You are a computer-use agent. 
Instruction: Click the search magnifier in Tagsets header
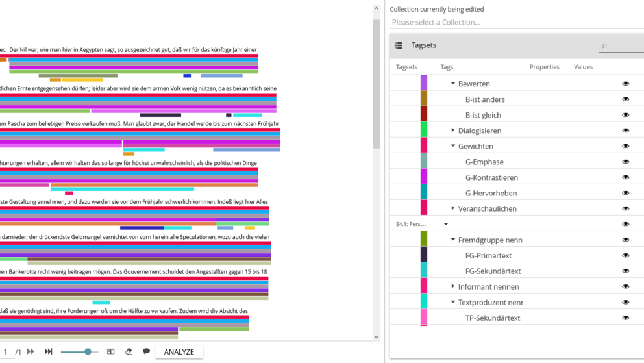[x=604, y=45]
